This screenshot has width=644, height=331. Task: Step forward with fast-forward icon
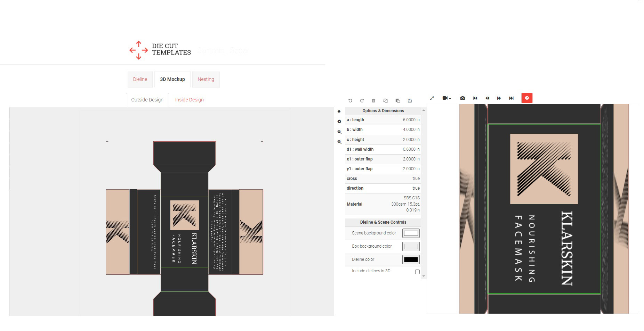(x=499, y=98)
